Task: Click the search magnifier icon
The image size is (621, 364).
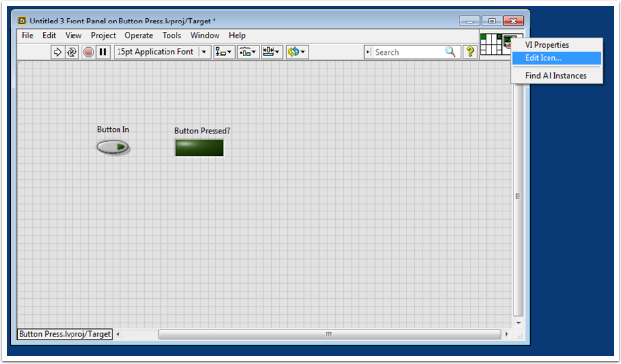Action: tap(450, 52)
